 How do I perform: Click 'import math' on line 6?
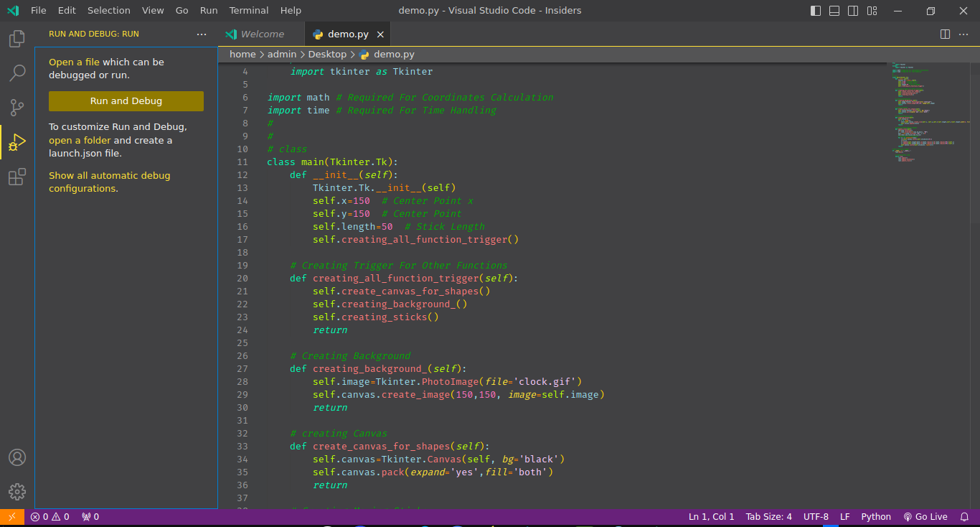[x=298, y=98]
